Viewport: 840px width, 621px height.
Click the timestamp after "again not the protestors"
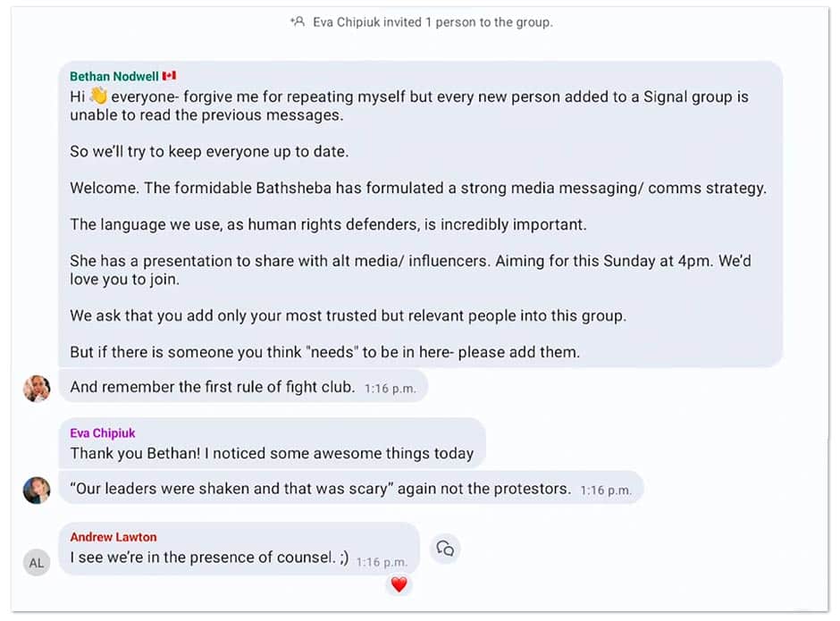(606, 491)
